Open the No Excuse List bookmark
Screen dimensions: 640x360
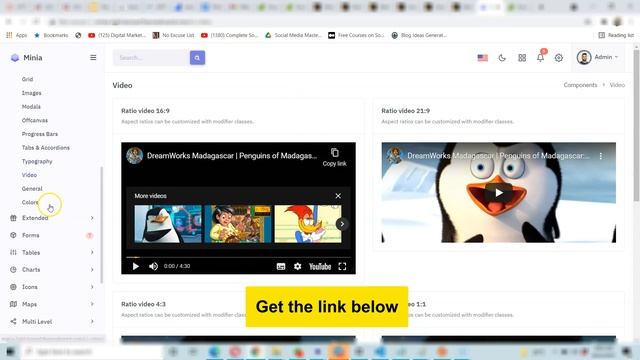173,35
